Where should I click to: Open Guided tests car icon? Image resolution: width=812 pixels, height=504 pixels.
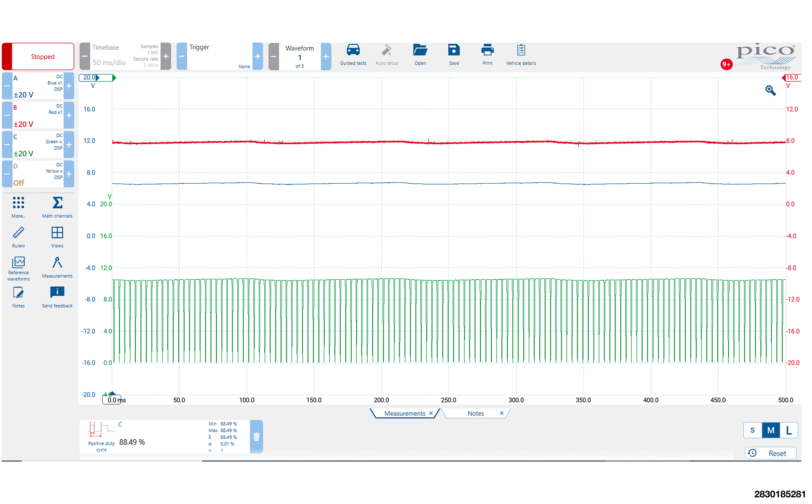point(353,50)
